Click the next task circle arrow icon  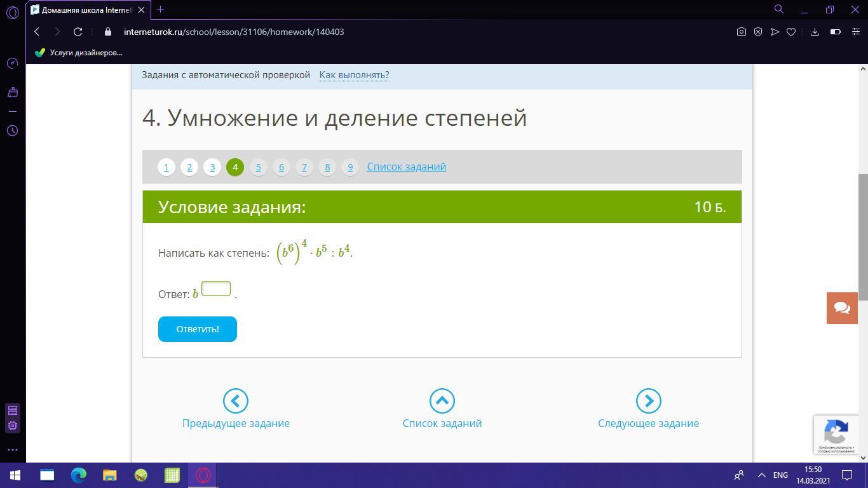[x=648, y=401]
